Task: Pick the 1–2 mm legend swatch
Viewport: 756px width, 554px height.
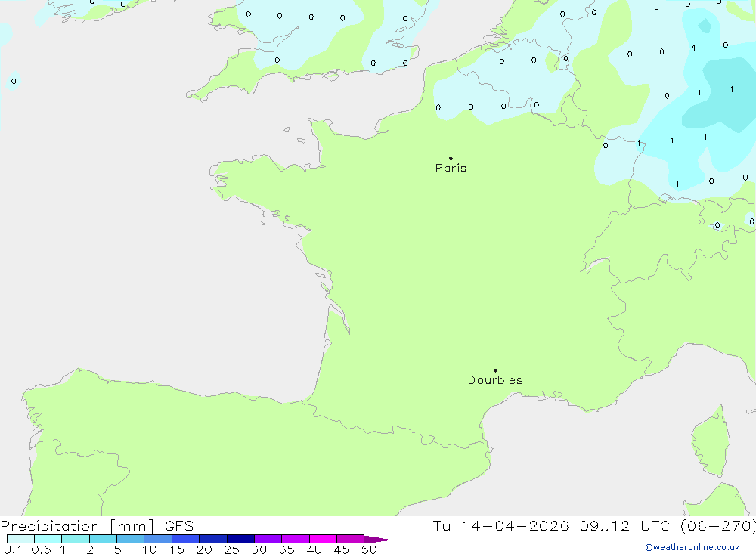Action: 76,539
